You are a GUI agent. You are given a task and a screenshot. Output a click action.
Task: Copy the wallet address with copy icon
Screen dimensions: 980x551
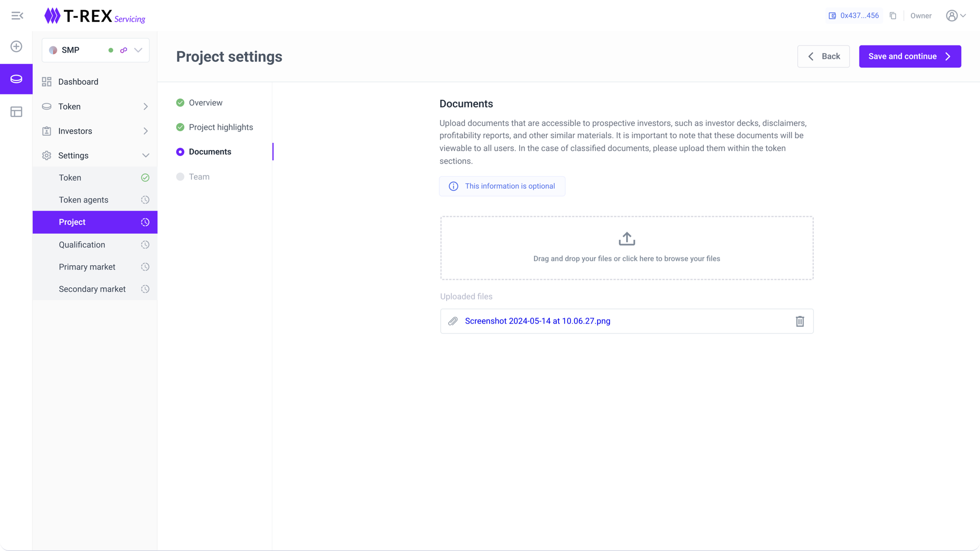coord(893,16)
